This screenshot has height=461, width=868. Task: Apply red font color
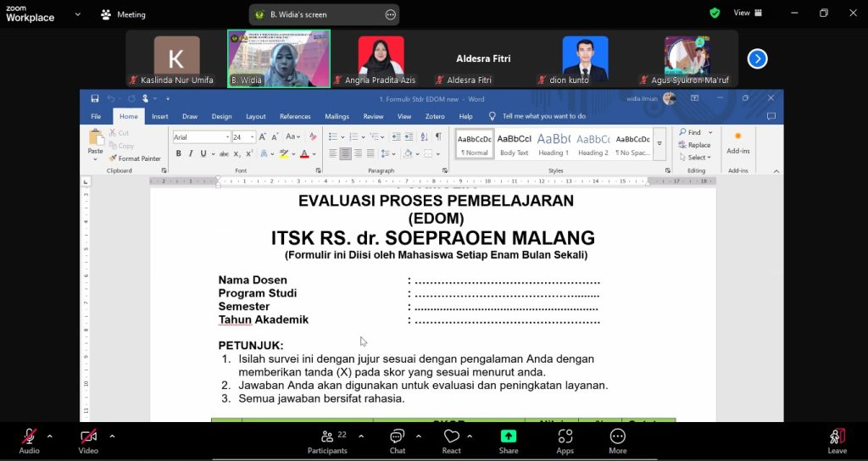click(x=304, y=154)
